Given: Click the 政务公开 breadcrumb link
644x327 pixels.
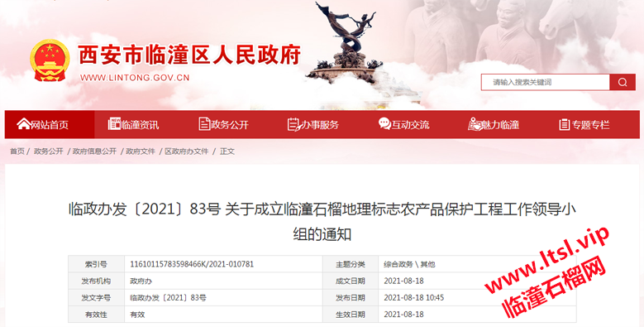Looking at the screenshot, I should coord(49,151).
